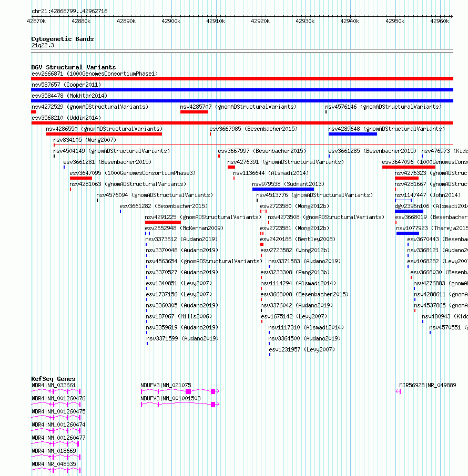The height and width of the screenshot is (476, 468).
Task: Click esv3661285 (Besenbacher2015) label
Action: coord(372,151)
